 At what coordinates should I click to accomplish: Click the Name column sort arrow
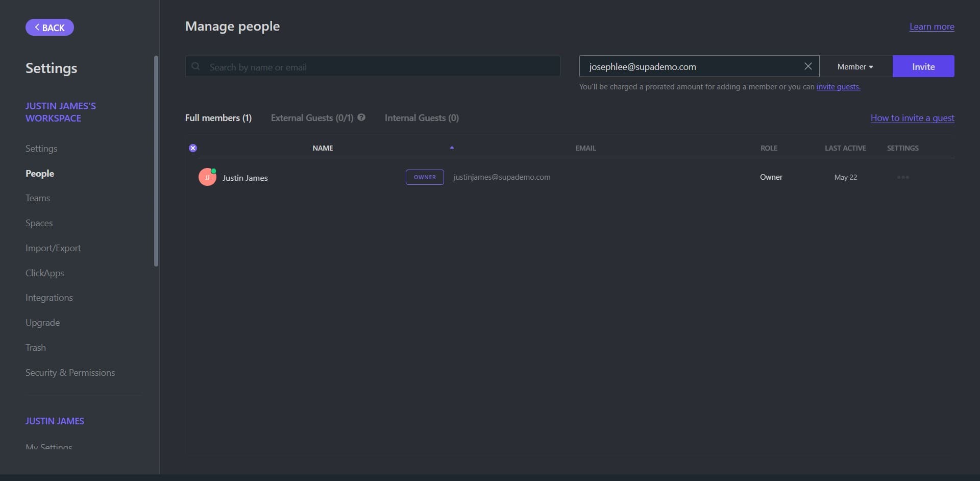(x=452, y=148)
